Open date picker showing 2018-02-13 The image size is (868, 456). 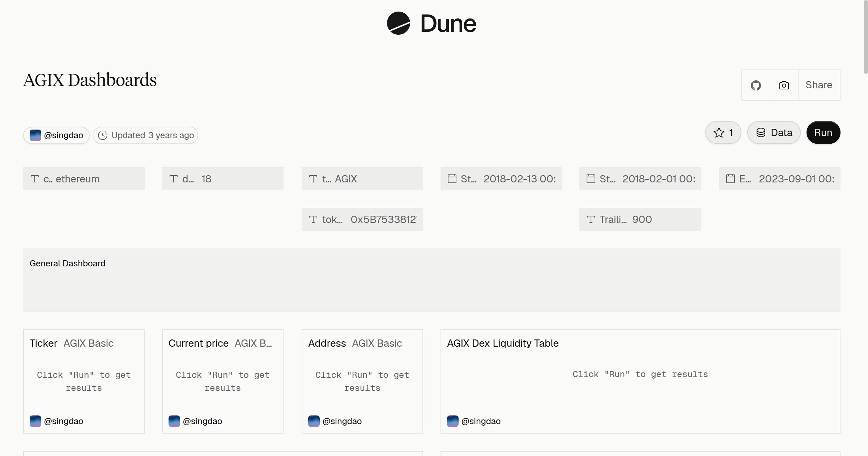[501, 179]
